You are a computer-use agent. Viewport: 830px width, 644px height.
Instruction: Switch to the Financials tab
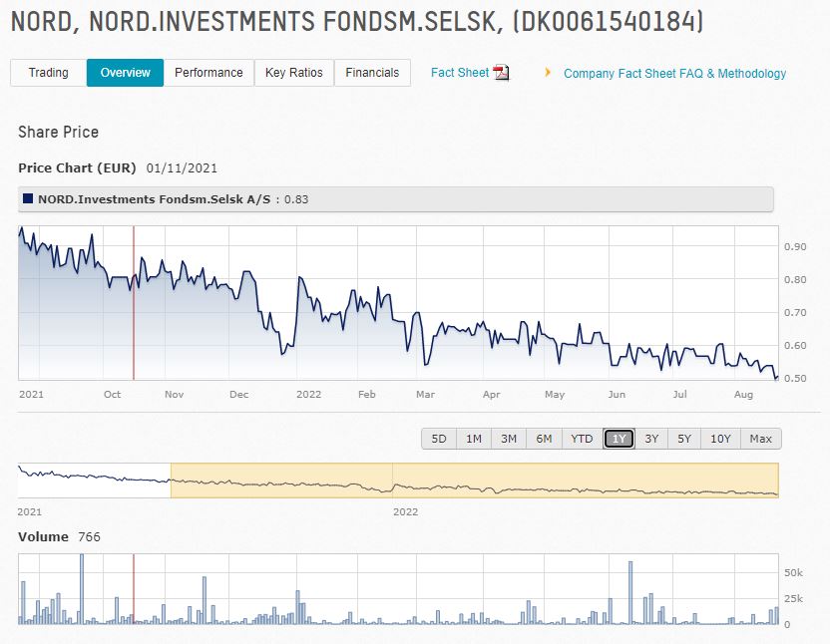372,73
